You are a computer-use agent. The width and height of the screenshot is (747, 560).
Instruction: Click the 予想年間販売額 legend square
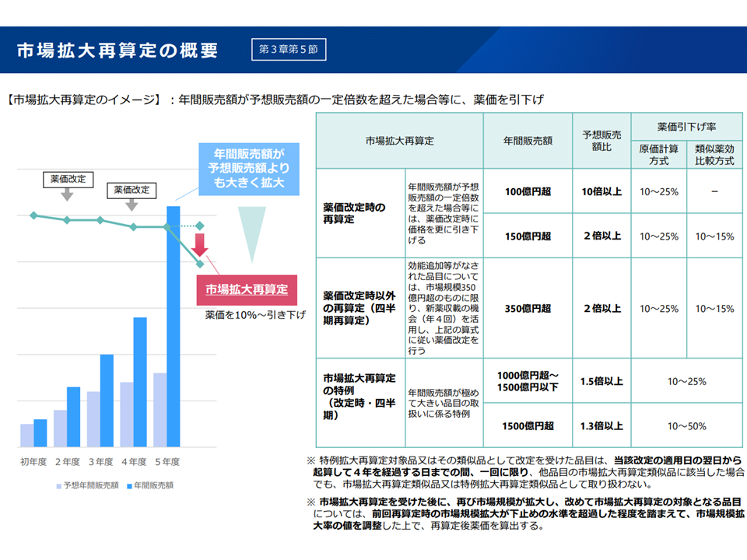[58, 485]
